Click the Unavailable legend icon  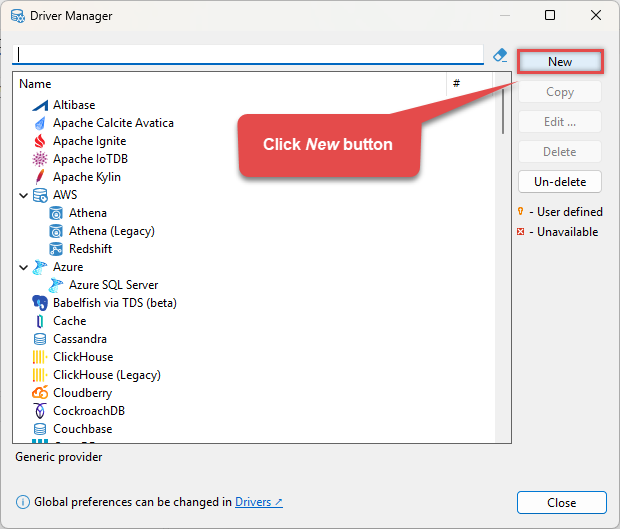[x=520, y=232]
